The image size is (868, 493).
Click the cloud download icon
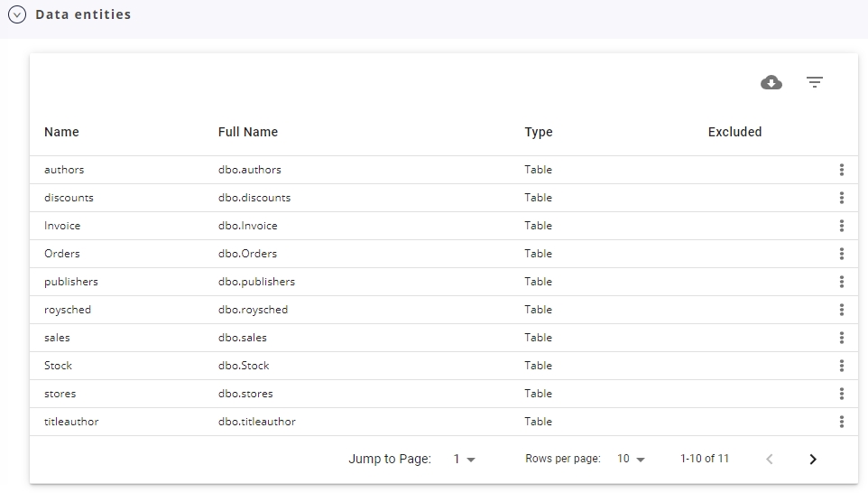(x=771, y=82)
